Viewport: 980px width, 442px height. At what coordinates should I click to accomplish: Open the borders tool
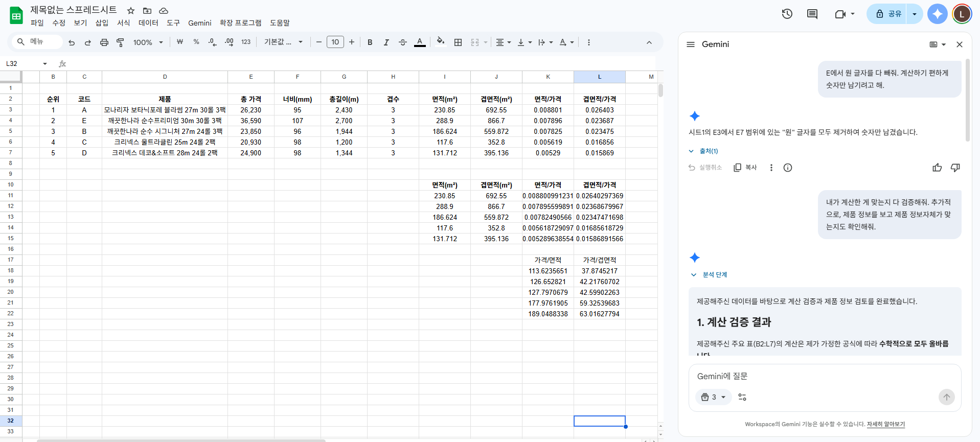point(458,42)
